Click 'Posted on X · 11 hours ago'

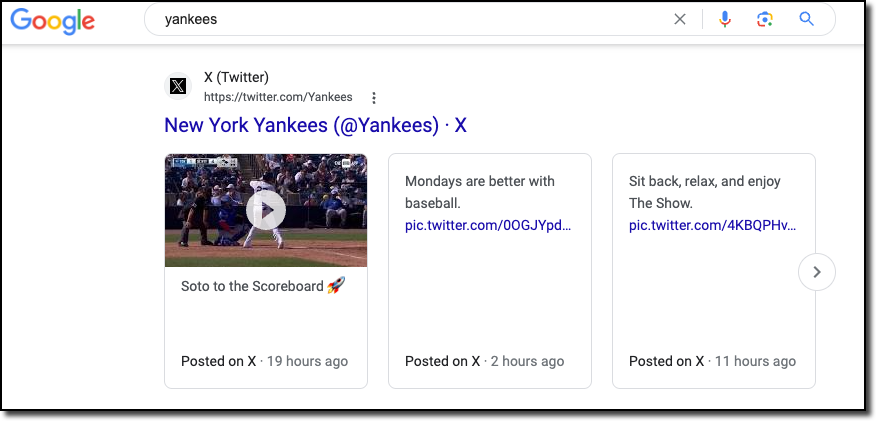712,361
